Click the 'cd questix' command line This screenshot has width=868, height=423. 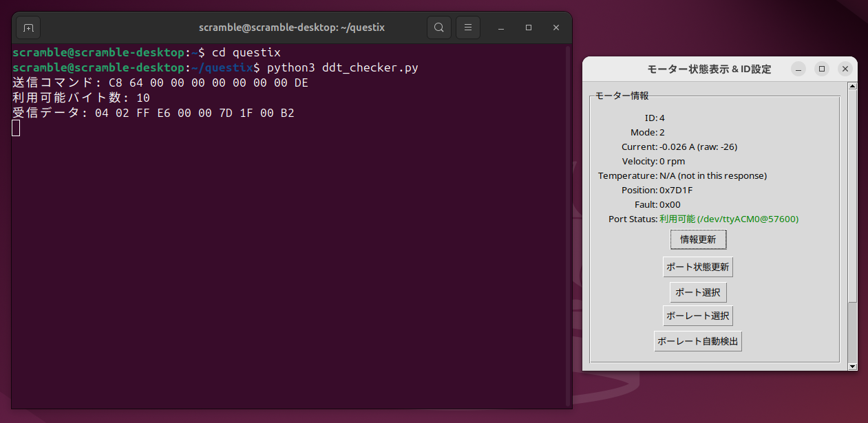coord(147,52)
